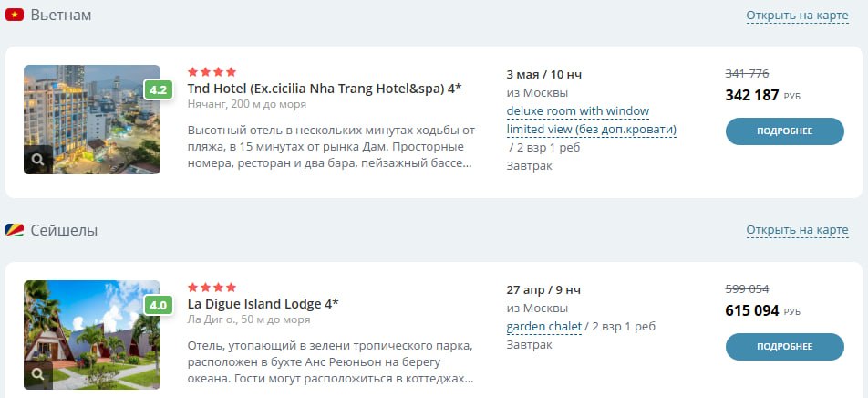
Task: Open Seychelles hotels on the map
Action: point(797,230)
